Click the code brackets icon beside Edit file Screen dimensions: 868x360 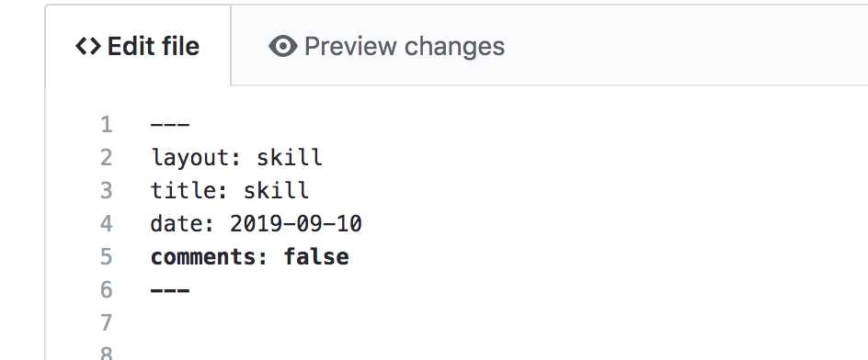click(88, 46)
